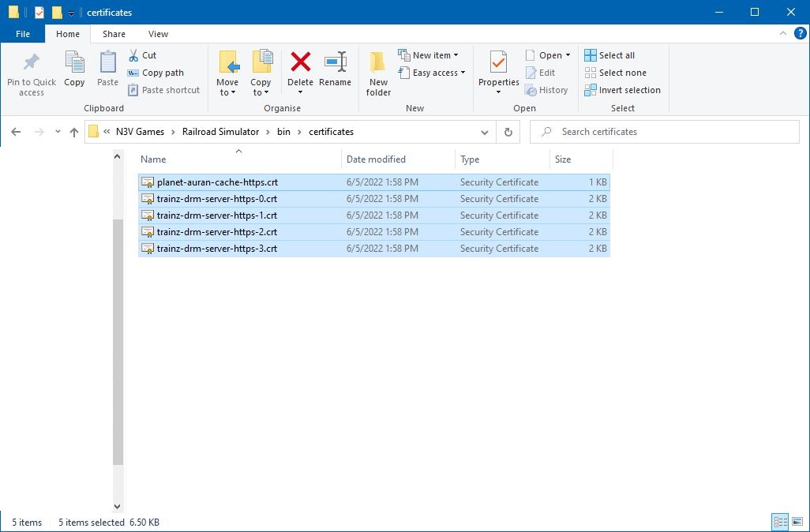Sort by the Size column header

pos(581,159)
